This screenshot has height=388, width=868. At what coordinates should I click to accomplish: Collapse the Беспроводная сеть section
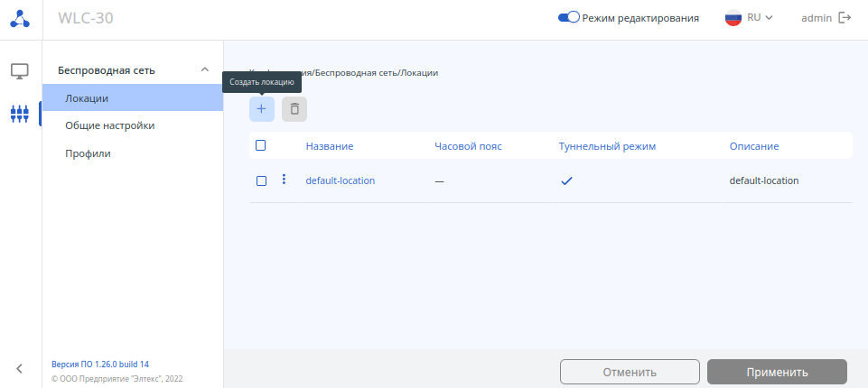pos(205,69)
